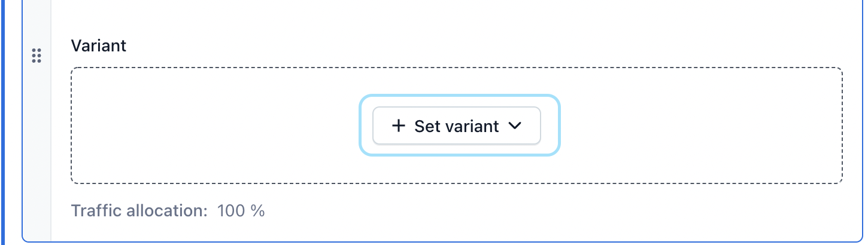Click the Traffic allocation label
This screenshot has width=868, height=245.
click(x=139, y=211)
